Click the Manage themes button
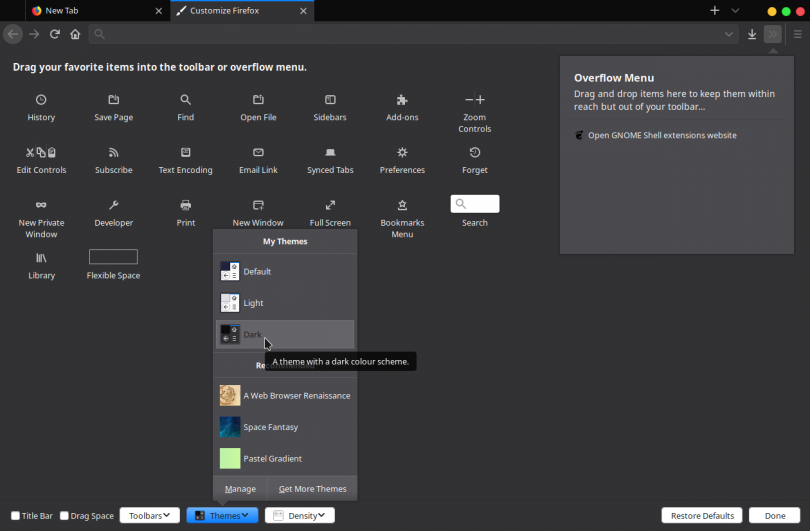The image size is (810, 531). 240,489
